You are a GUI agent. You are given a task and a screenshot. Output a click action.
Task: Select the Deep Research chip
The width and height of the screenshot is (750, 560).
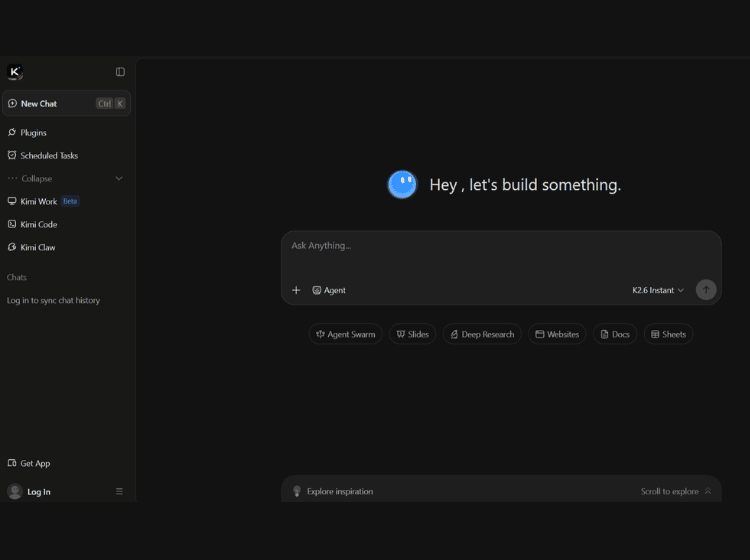click(x=482, y=334)
